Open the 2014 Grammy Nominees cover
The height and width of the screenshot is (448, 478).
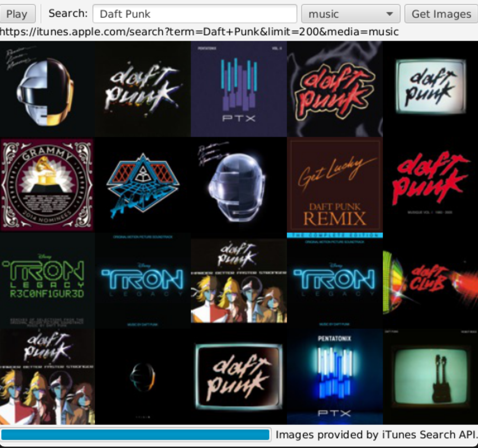47,185
